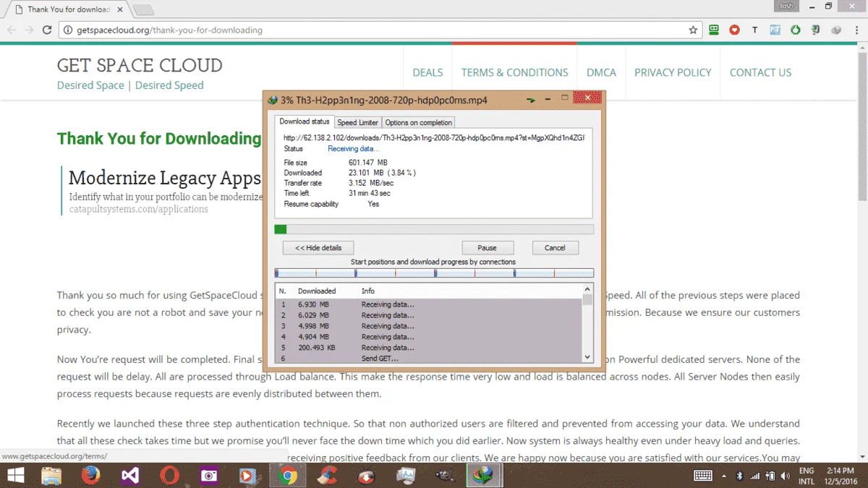Image resolution: width=868 pixels, height=488 pixels.
Task: Switch to Chrome on the taskbar
Action: pos(287,476)
